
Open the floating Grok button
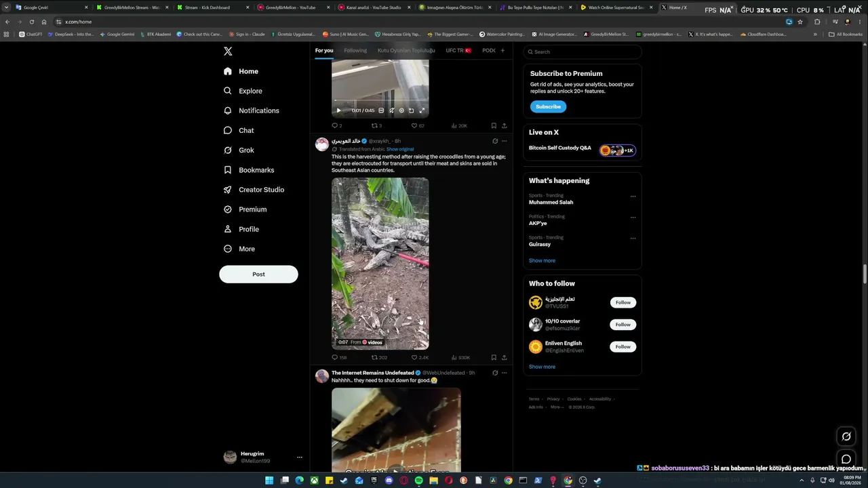[x=846, y=436]
